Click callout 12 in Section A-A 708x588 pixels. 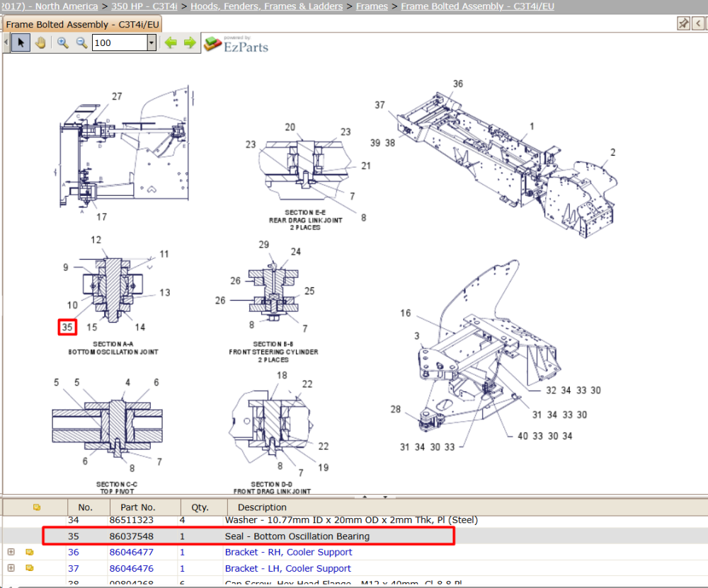pos(96,240)
